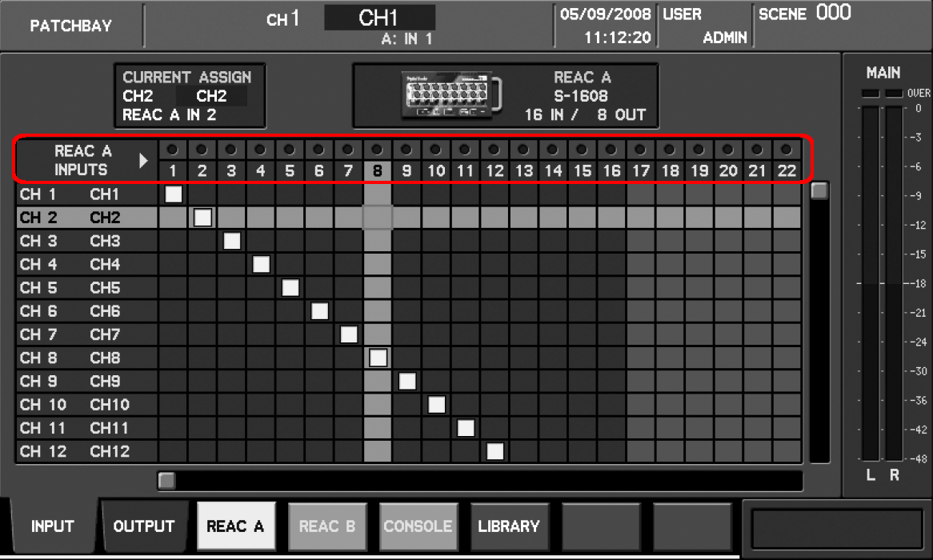The image size is (933, 560).
Task: Click the indicator icon above input 20
Action: click(x=729, y=150)
